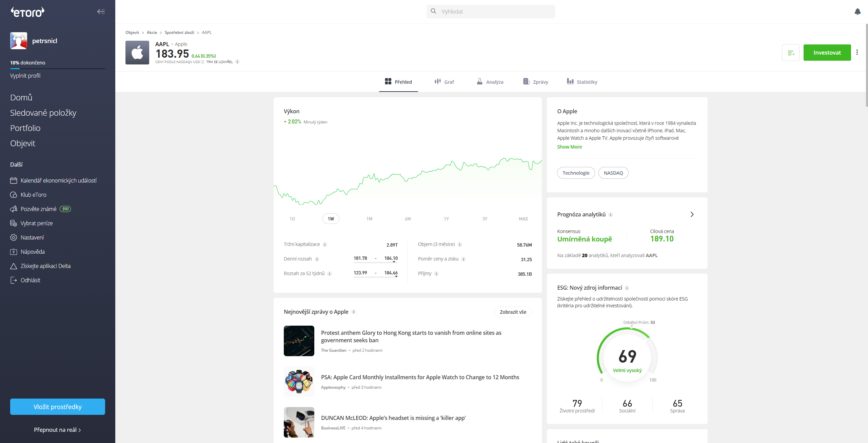868x443 pixels.
Task: Open the DUNCAN McLEOD headset article thumbnail
Action: (x=299, y=422)
